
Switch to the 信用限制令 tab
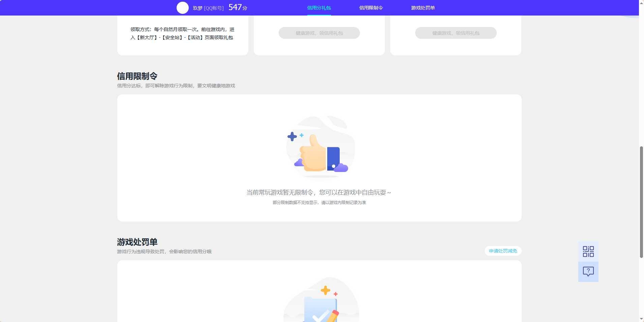(x=371, y=8)
